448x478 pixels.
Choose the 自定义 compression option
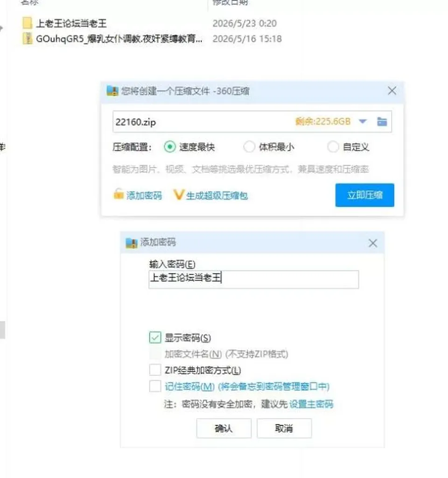coord(333,147)
